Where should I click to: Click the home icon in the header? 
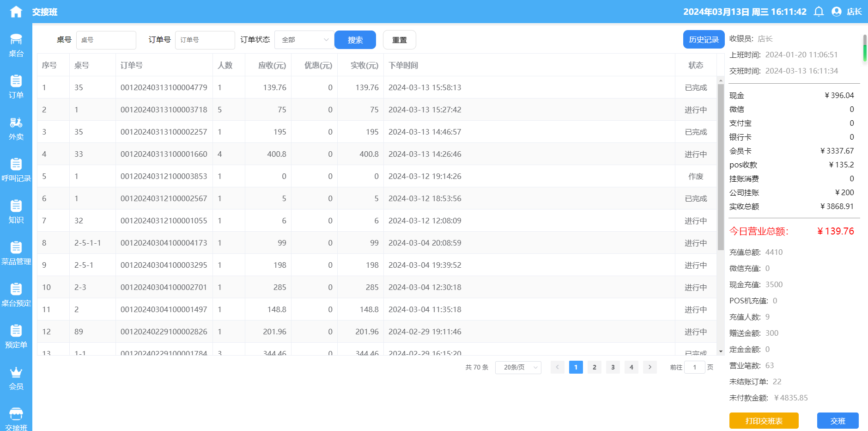[16, 12]
